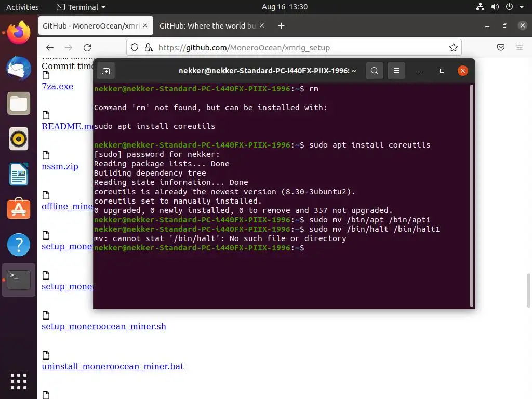Launch LibreOffice Writer from the dock
Viewport: 532px width, 399px height.
pyautogui.click(x=19, y=174)
